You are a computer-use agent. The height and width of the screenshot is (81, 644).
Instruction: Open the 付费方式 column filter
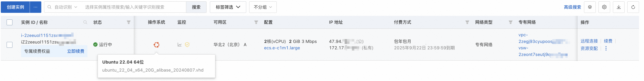467,22
